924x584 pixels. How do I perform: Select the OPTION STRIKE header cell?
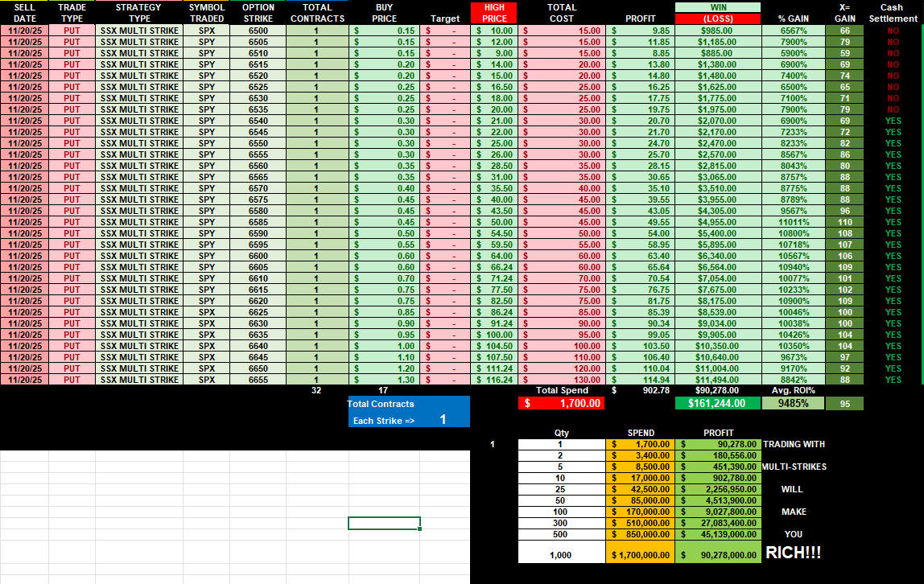tap(258, 13)
